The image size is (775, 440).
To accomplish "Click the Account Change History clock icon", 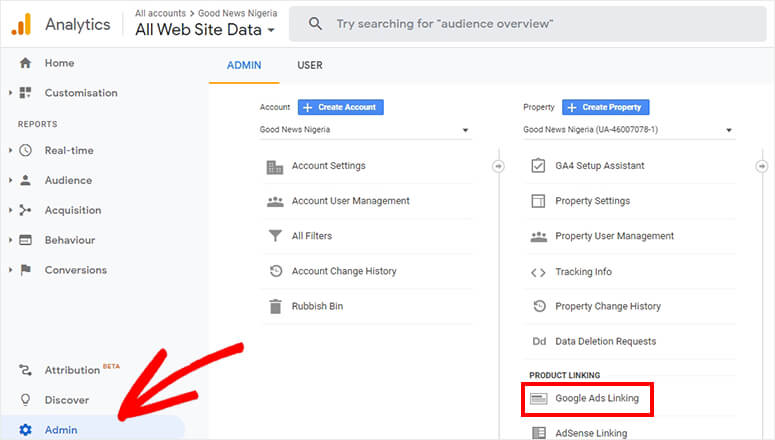I will click(x=276, y=271).
